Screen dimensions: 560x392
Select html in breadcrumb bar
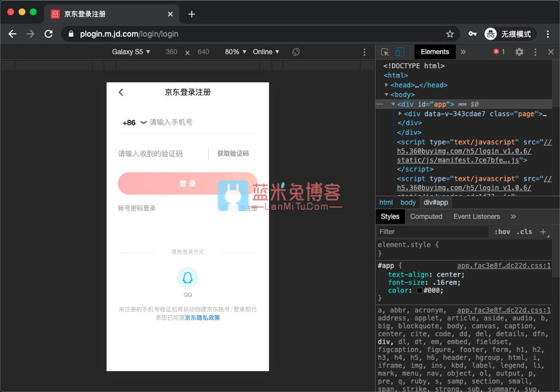point(386,202)
